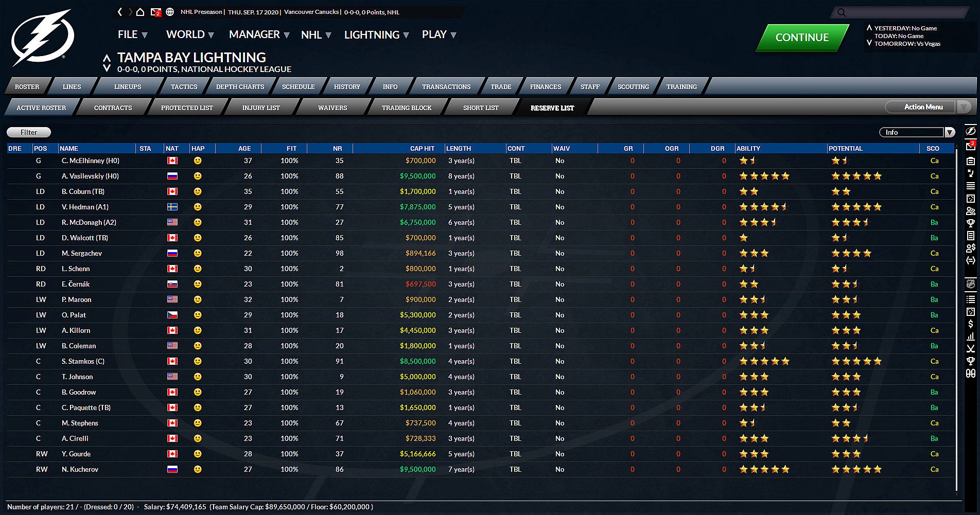
Task: Click the home icon in top bar
Action: point(139,12)
